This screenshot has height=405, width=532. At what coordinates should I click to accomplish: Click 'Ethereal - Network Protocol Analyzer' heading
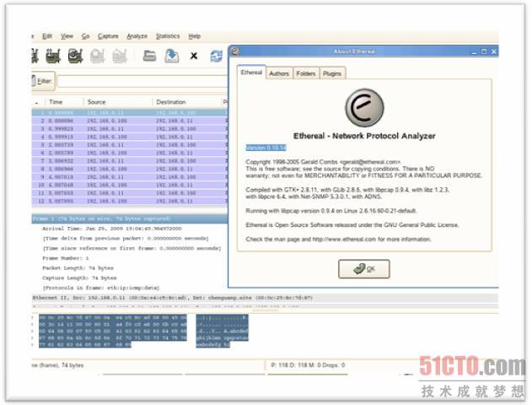tap(364, 136)
